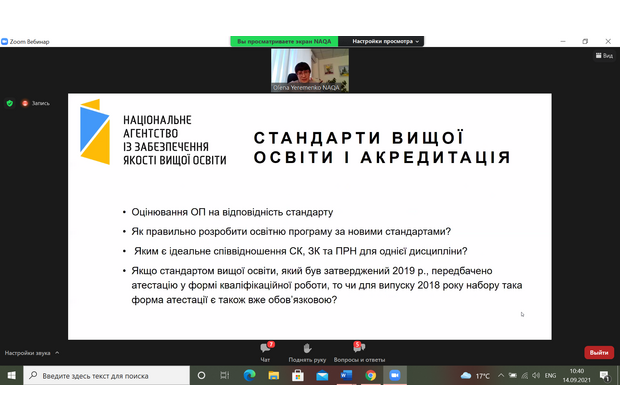
Task: Open Microsoft Edge from taskbar
Action: point(250,375)
